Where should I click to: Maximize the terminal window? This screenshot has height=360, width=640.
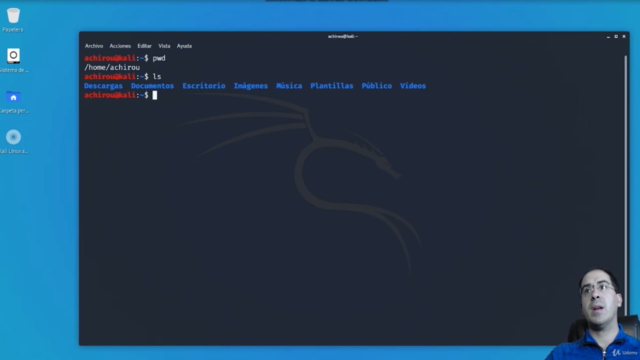pos(616,37)
